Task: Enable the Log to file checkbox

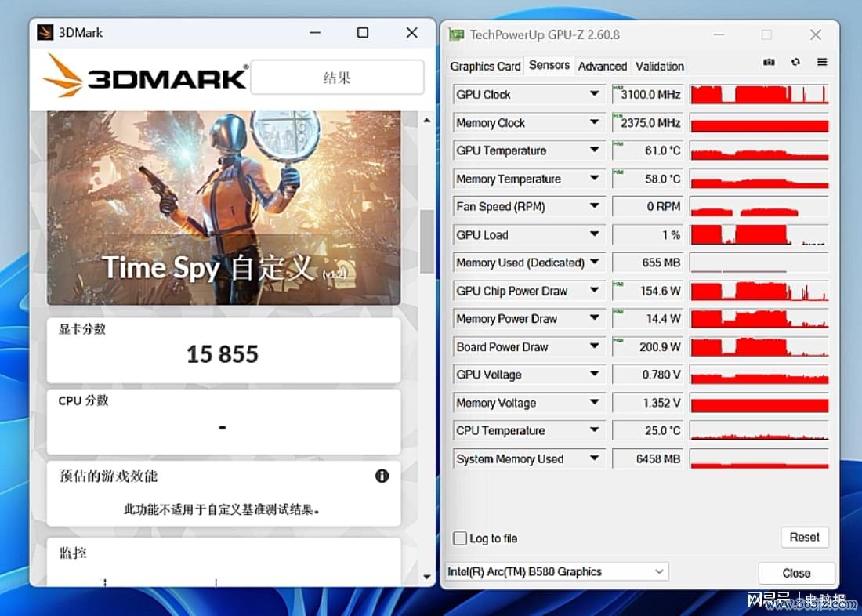Action: (459, 538)
